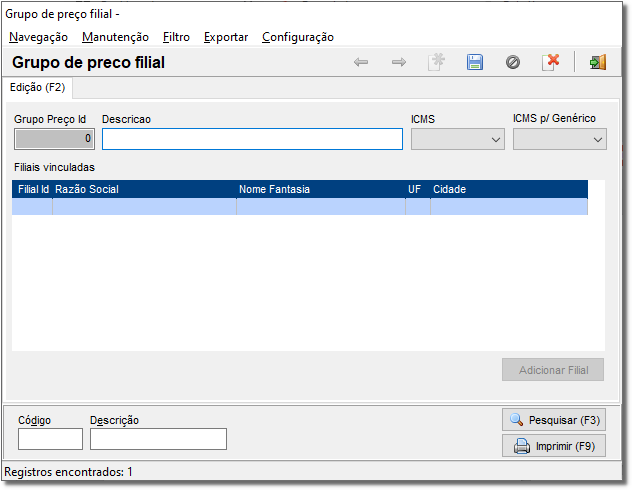Open the Exportar menu
632x490 pixels.
(x=226, y=37)
